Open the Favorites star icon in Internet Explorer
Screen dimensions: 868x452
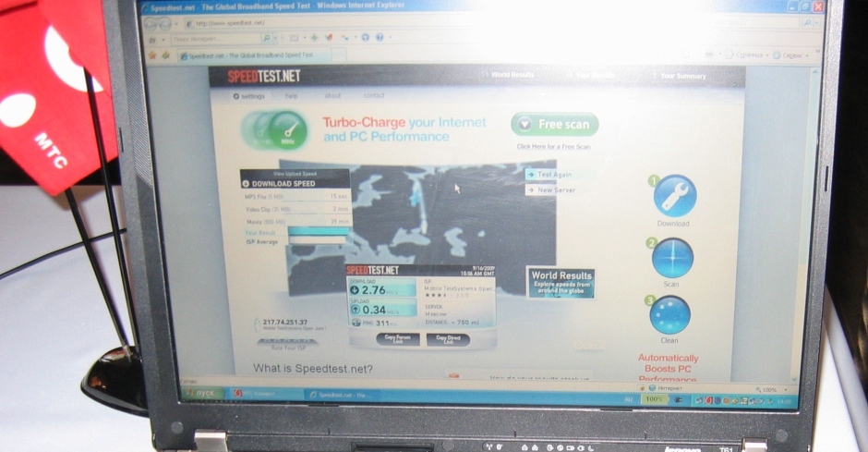tap(152, 55)
